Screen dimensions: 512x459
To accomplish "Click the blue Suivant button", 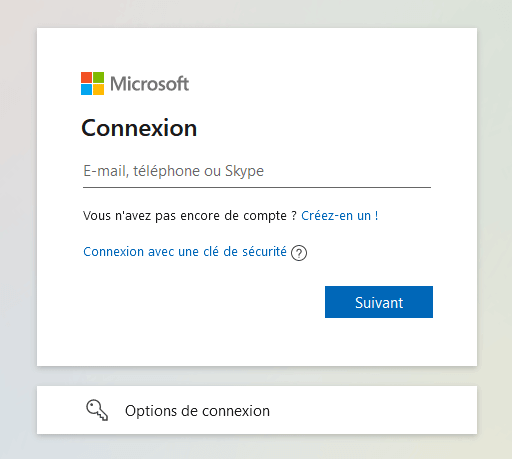I will click(379, 302).
